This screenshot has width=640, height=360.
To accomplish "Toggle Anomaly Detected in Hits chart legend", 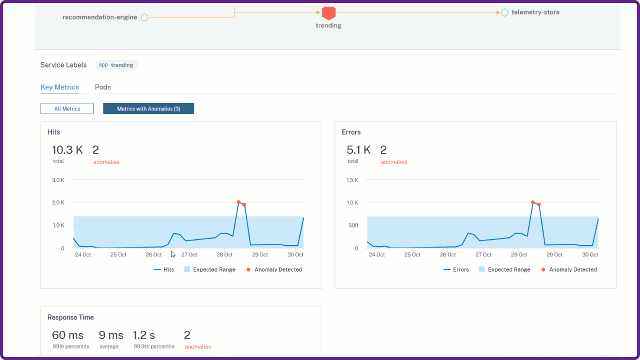I will [274, 269].
